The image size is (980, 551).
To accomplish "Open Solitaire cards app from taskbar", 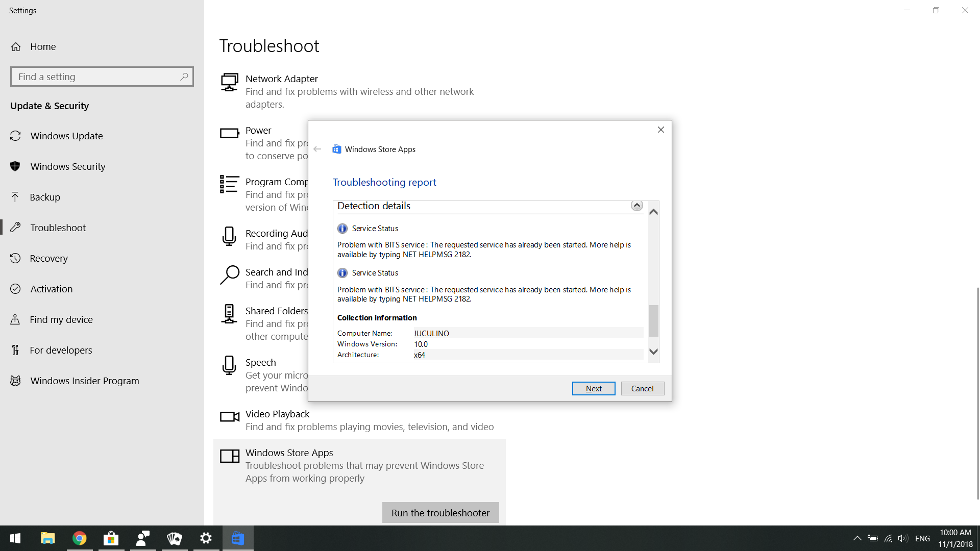I will (174, 538).
